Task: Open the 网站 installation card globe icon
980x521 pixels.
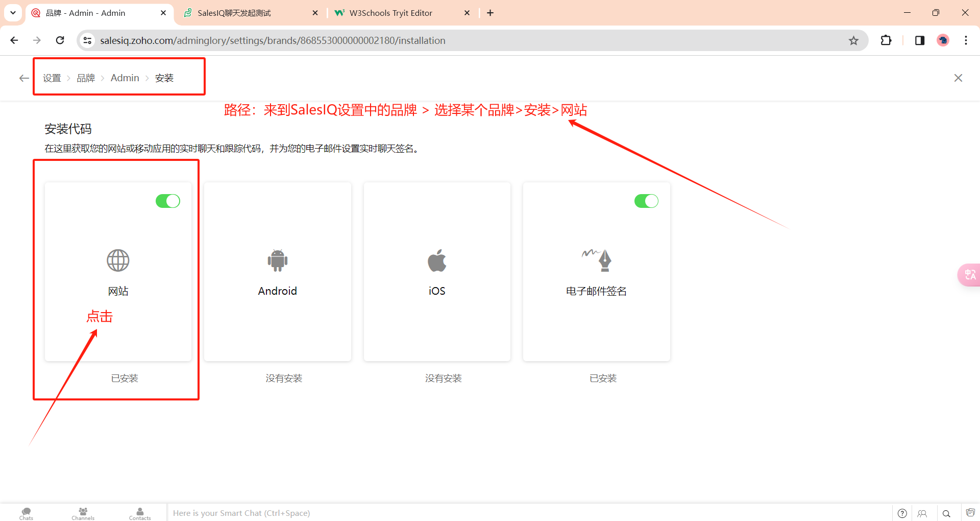Action: (x=118, y=260)
